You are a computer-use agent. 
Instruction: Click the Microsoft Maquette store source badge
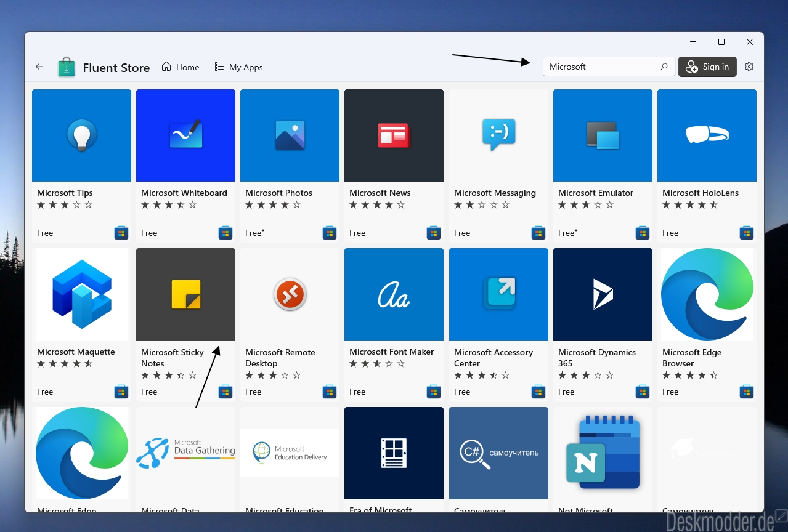tap(121, 392)
